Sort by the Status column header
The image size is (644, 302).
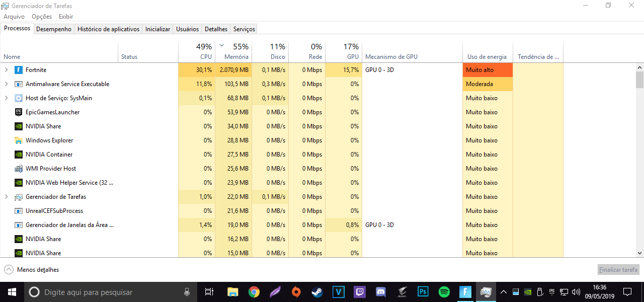click(x=148, y=52)
